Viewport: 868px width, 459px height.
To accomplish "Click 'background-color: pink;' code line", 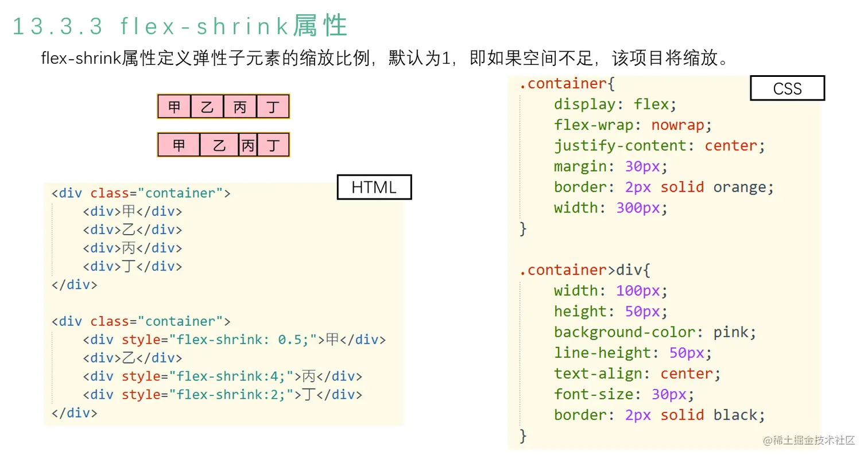I will tap(655, 332).
